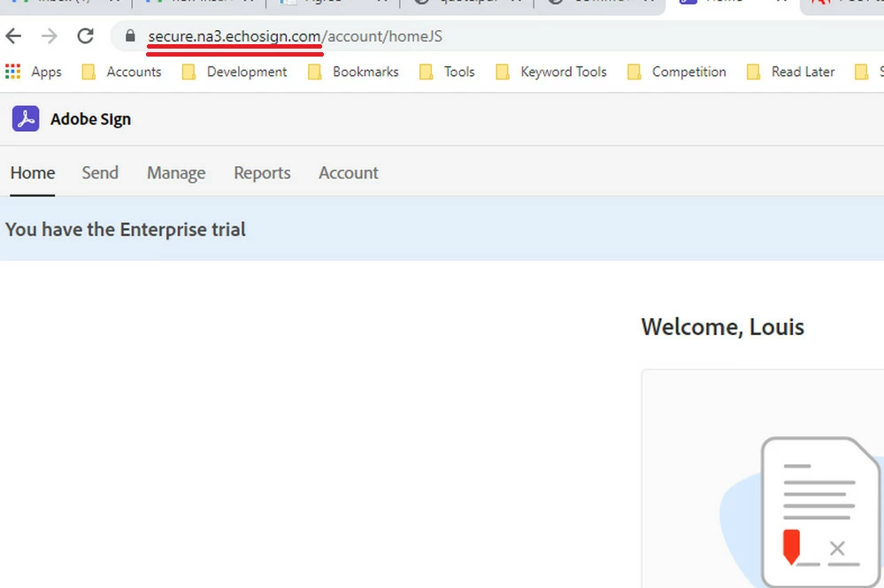This screenshot has width=884, height=588.
Task: Open the Bookmarks folder in bookmarks bar
Action: point(353,72)
